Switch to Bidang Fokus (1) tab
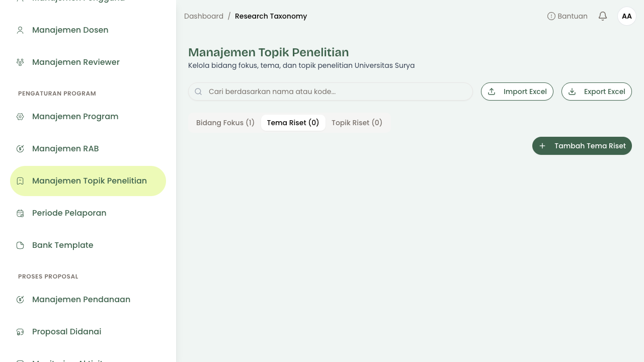Viewport: 644px width, 362px height. coord(225,123)
